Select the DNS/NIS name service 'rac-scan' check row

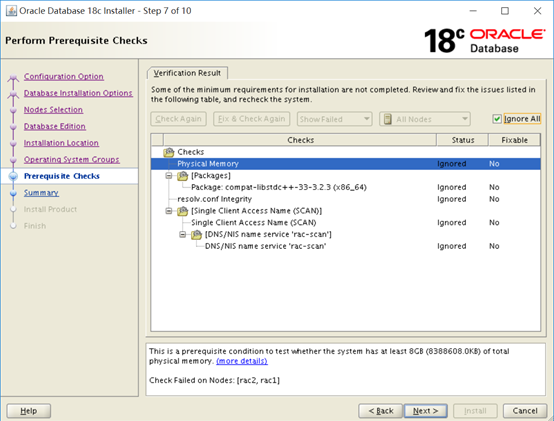click(346, 246)
